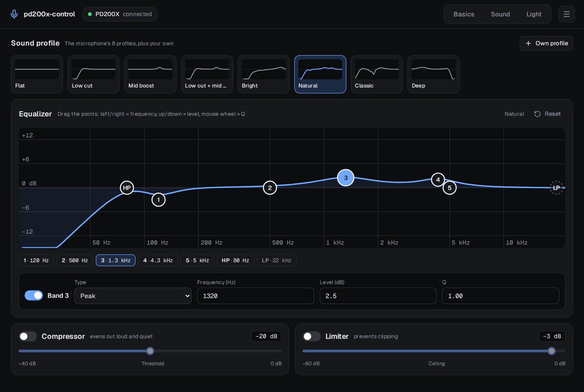Choose the Bright sound profile
This screenshot has height=392, width=584.
(263, 74)
